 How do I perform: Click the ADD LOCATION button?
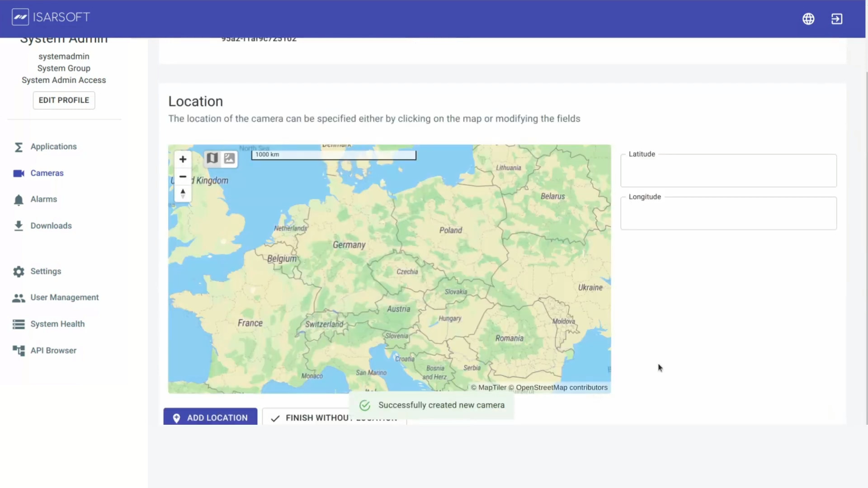tap(210, 418)
